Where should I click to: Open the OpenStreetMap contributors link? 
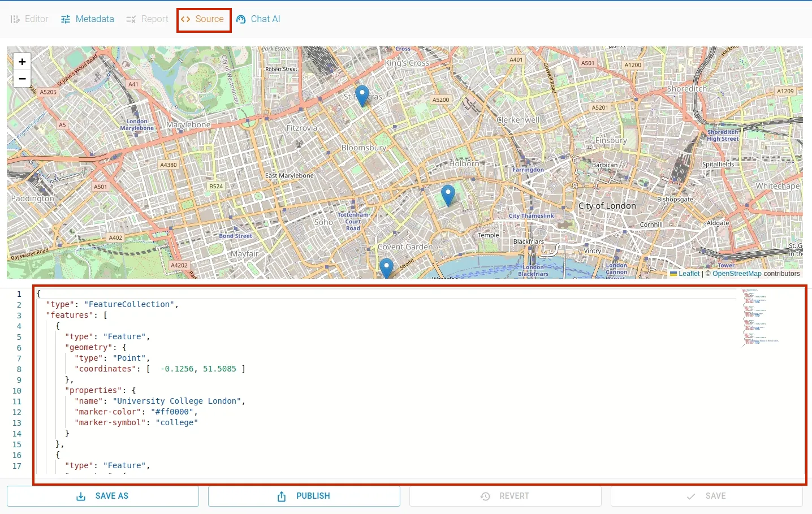[737, 273]
